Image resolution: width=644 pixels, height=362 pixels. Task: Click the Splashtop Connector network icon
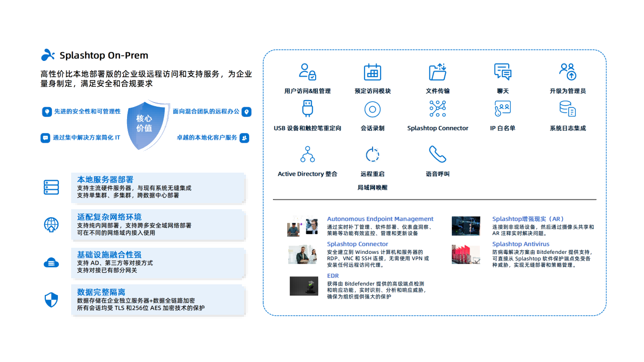(x=438, y=109)
